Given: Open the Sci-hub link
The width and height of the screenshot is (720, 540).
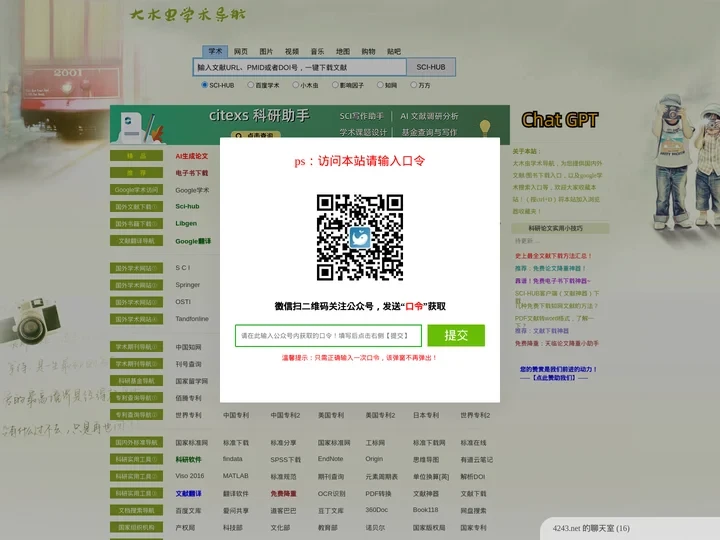Looking at the screenshot, I should tap(187, 207).
